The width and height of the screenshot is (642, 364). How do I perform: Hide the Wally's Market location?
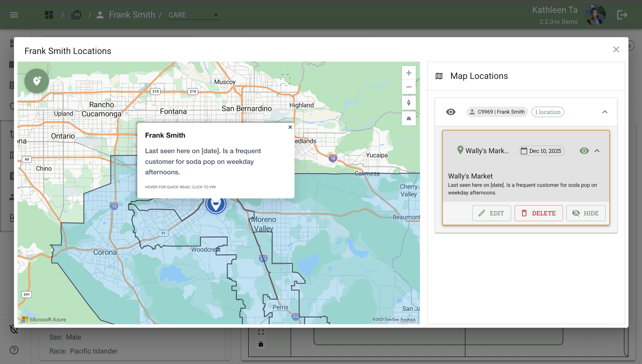pyautogui.click(x=585, y=213)
